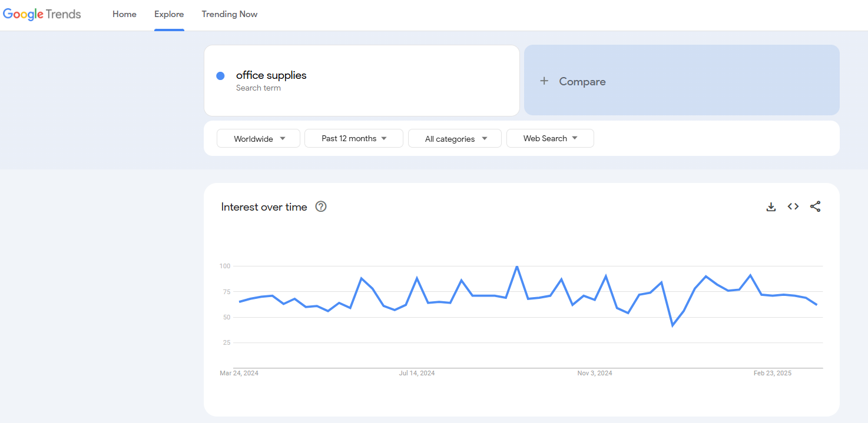Viewport: 868px width, 423px height.
Task: Click the plus icon in Compare
Action: 544,81
